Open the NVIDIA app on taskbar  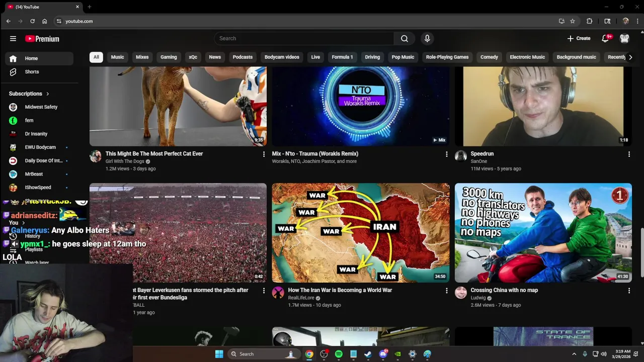(397, 354)
